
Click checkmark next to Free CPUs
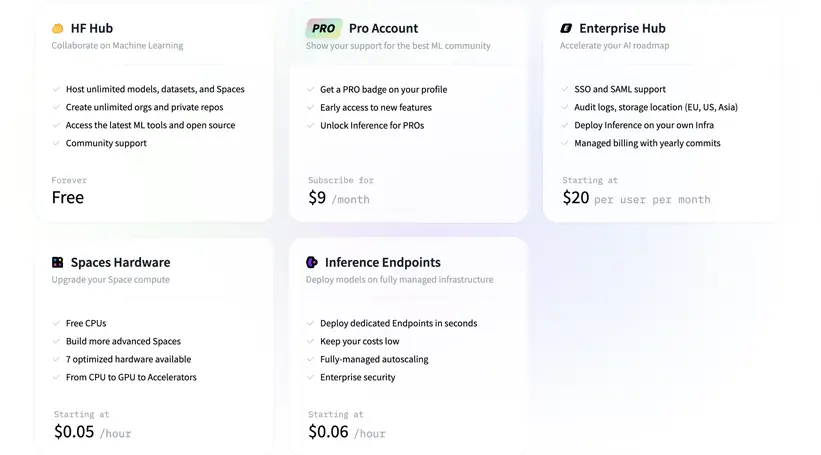(57, 324)
